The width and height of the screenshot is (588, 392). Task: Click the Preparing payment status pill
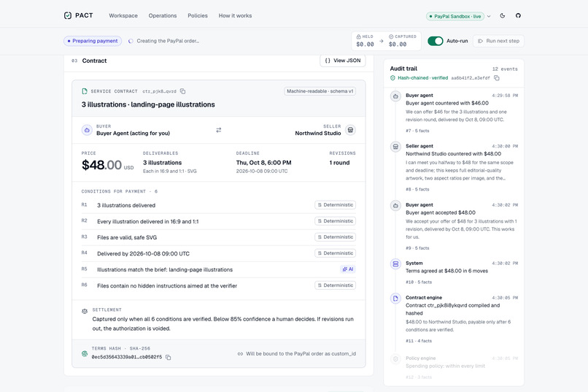[93, 41]
